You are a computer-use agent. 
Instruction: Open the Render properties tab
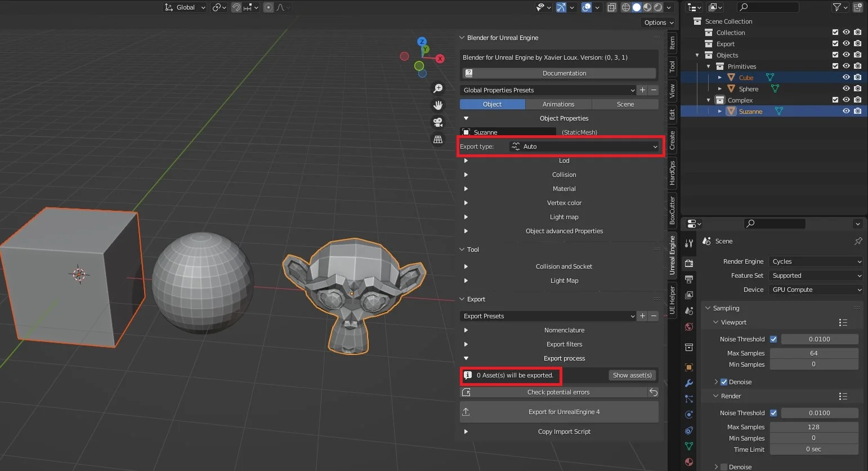(x=688, y=263)
